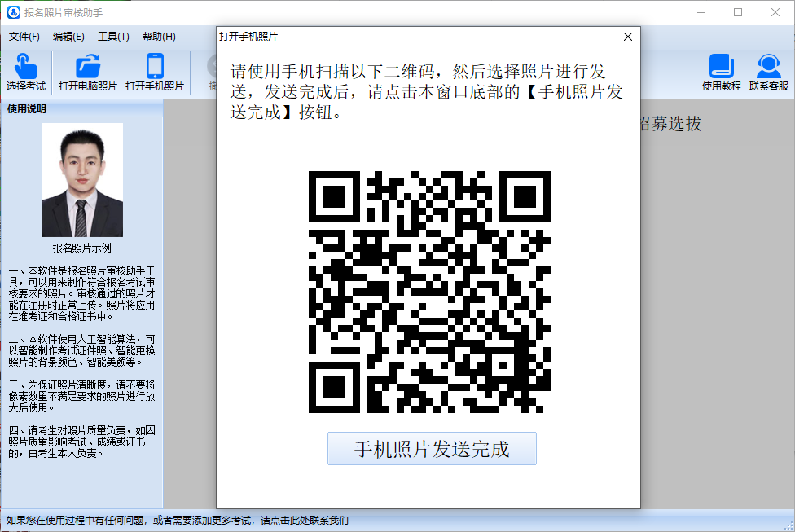Close the 打开手机照片 dialog
This screenshot has height=532, width=795.
(628, 37)
